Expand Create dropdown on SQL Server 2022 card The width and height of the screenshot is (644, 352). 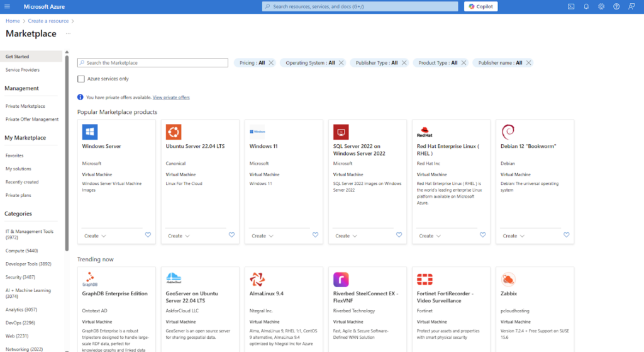(x=347, y=236)
